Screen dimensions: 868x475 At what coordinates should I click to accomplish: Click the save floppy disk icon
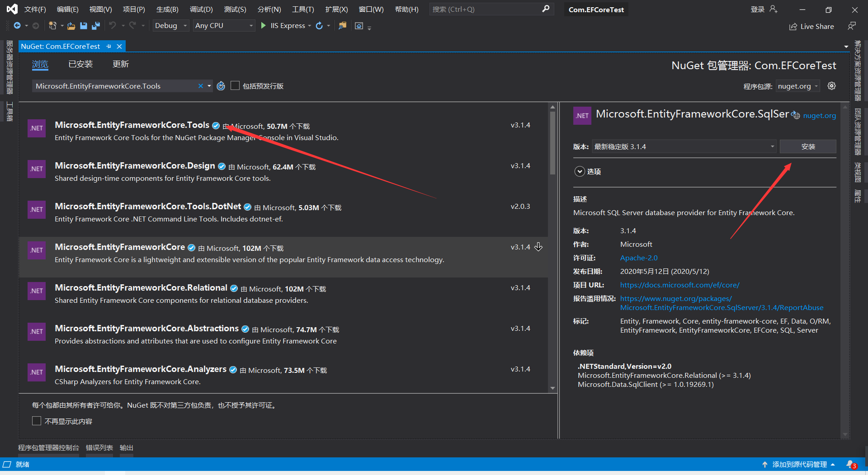(84, 26)
